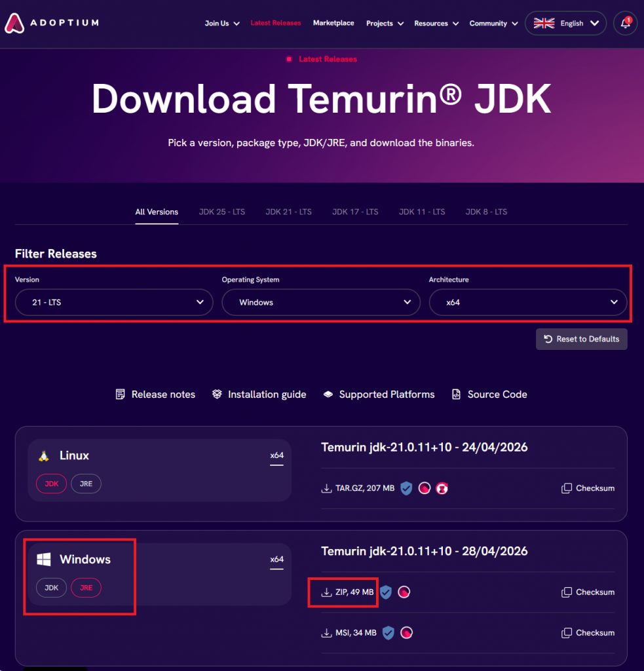Click copy icon of Linux Checksum
The width and height of the screenshot is (644, 671).
pos(566,488)
